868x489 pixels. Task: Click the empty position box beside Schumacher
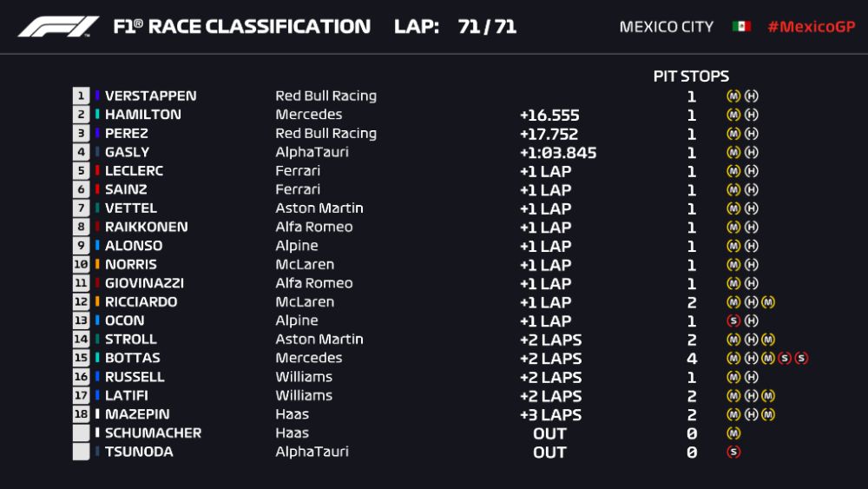click(x=82, y=433)
